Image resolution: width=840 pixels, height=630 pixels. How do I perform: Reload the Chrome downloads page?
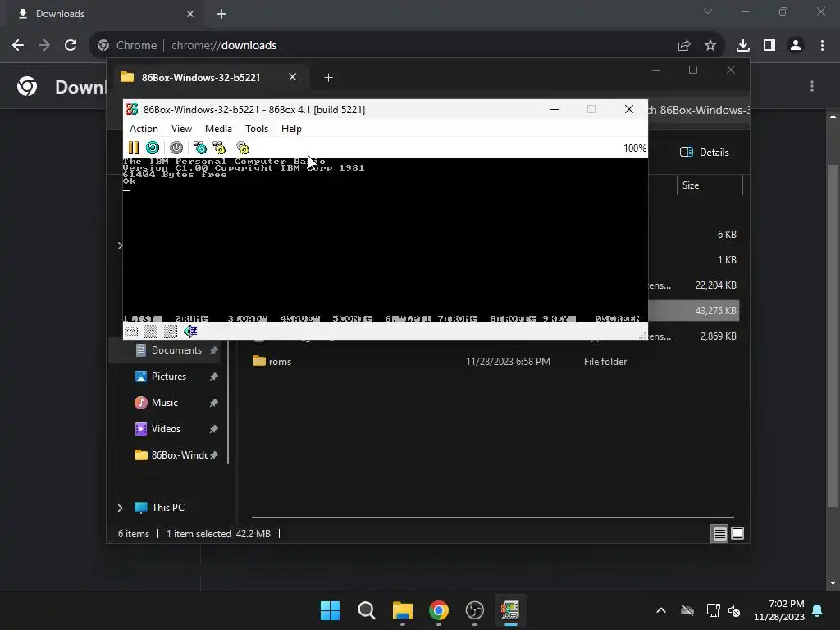(x=71, y=46)
